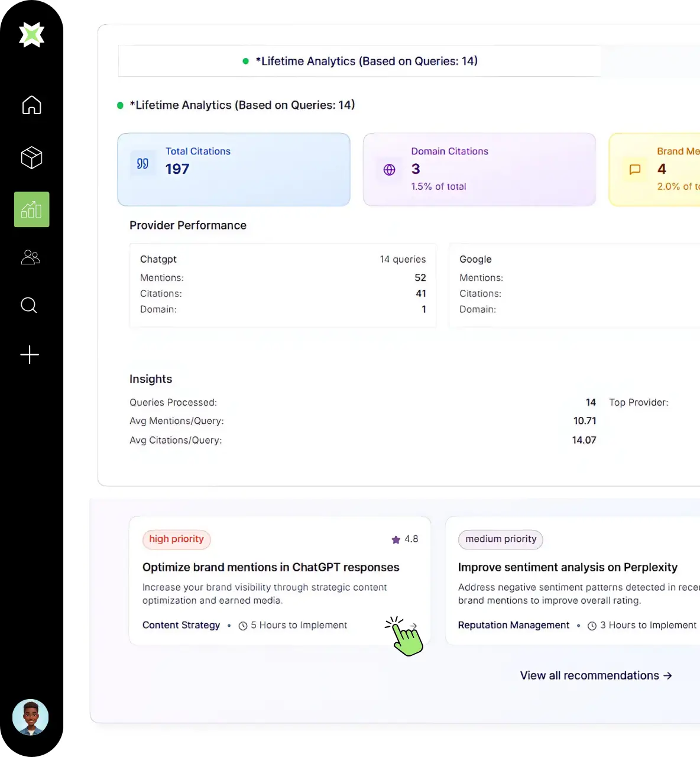The image size is (700, 757).
Task: Click the search magnifier icon
Action: pyautogui.click(x=29, y=305)
